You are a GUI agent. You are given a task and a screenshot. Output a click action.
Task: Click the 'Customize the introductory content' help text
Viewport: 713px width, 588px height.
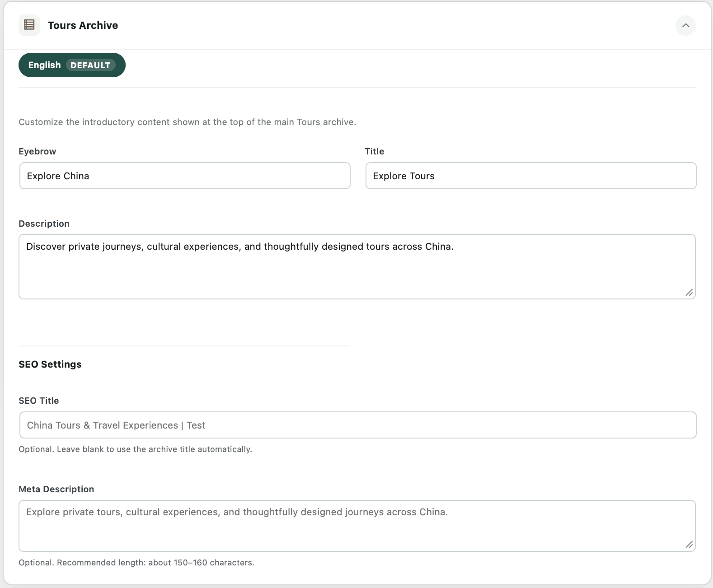(x=188, y=122)
